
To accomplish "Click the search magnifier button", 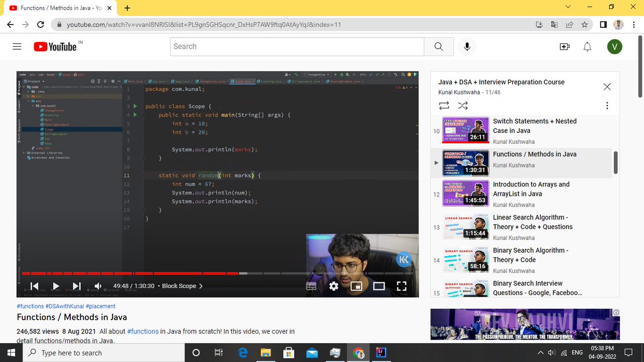I will pyautogui.click(x=438, y=47).
